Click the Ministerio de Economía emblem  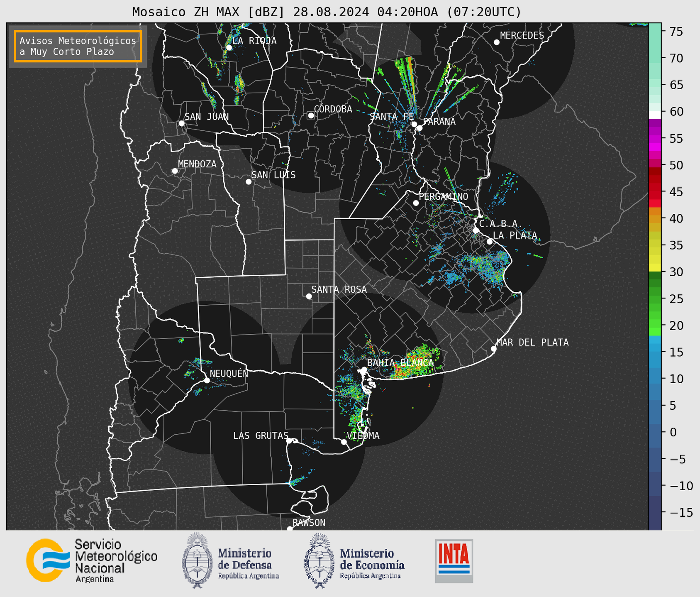pyautogui.click(x=319, y=560)
